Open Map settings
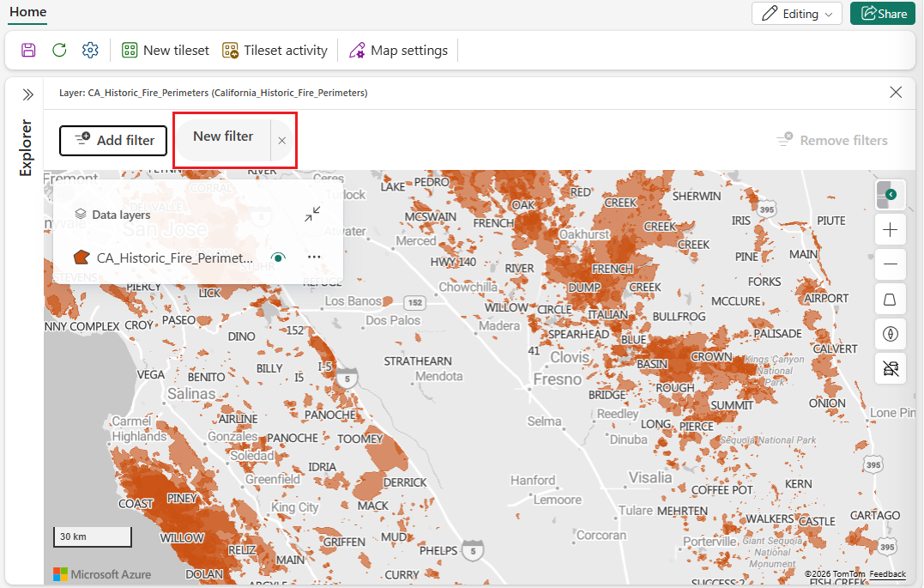 pos(398,50)
